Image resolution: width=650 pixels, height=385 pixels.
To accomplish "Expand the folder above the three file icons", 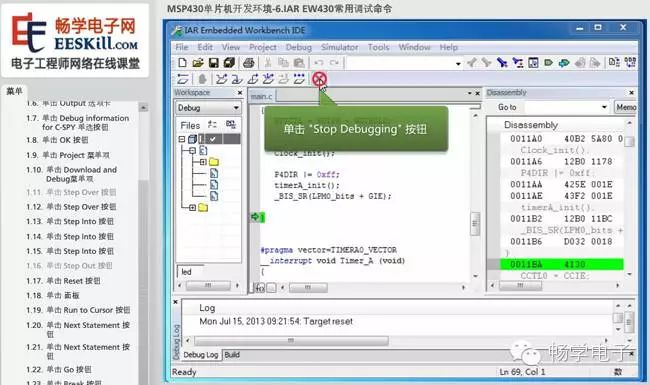I will (203, 162).
